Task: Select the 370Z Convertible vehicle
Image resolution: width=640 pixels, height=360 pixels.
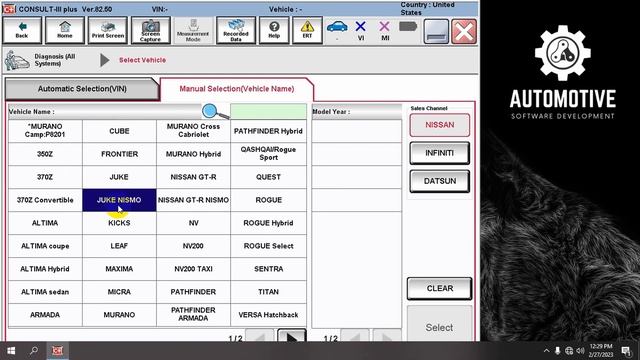Action: 45,200
